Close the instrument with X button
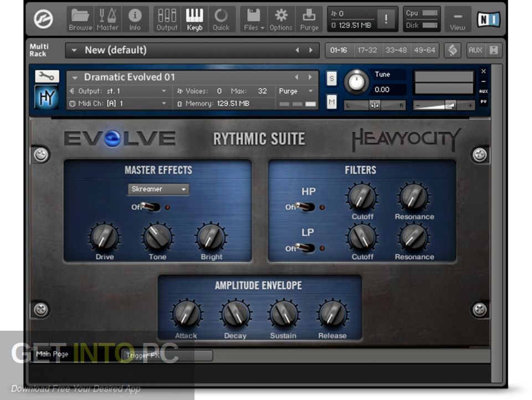The height and width of the screenshot is (400, 532). 483,71
